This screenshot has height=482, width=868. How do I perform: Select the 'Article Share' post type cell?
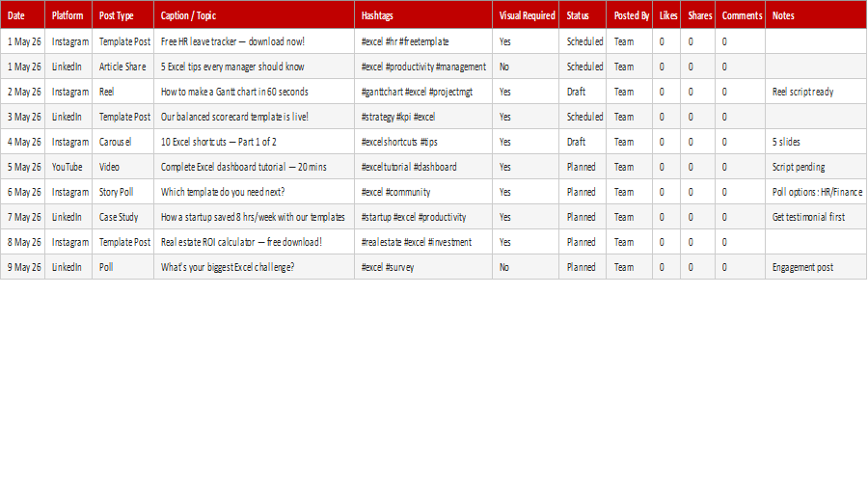(122, 67)
